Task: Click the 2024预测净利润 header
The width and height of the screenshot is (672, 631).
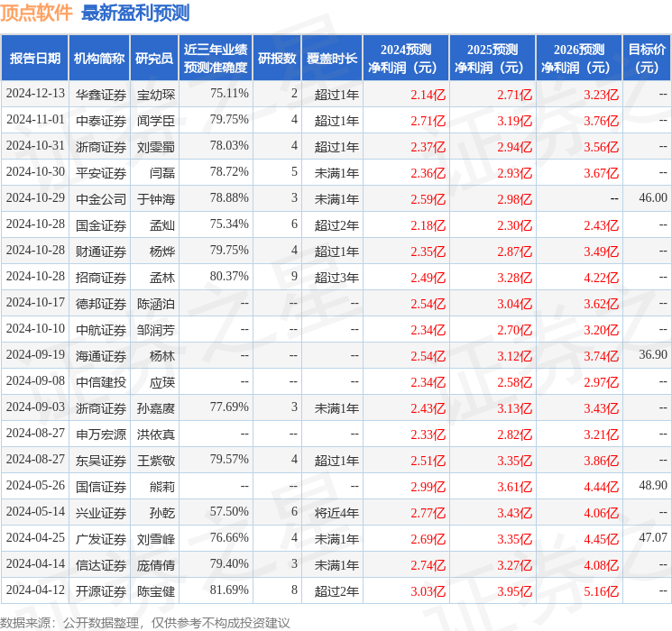Action: 405,59
